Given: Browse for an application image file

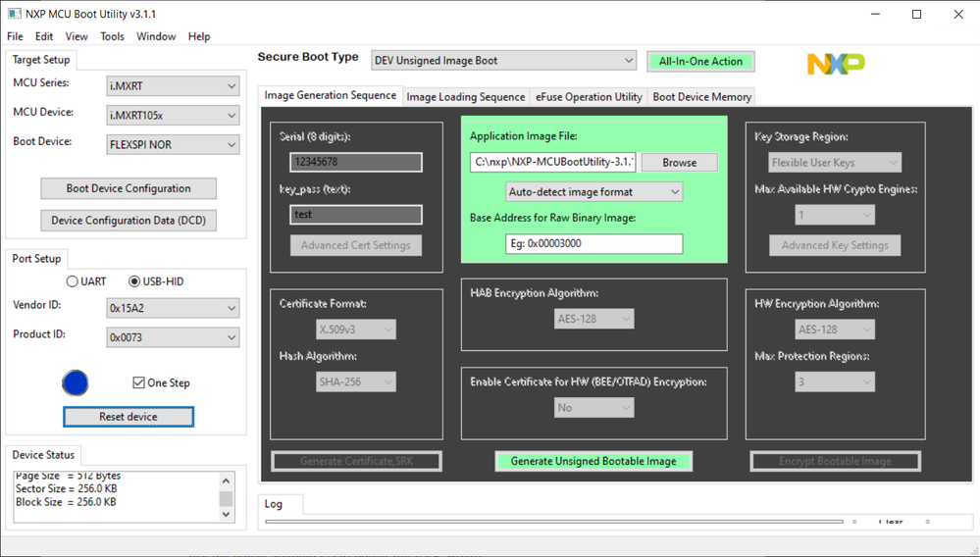Looking at the screenshot, I should coord(680,163).
